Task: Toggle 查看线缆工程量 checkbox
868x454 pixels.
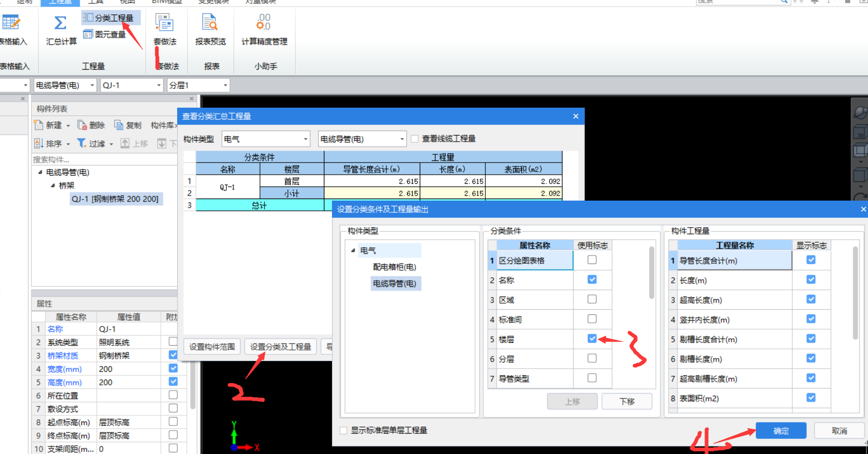Action: [x=415, y=139]
